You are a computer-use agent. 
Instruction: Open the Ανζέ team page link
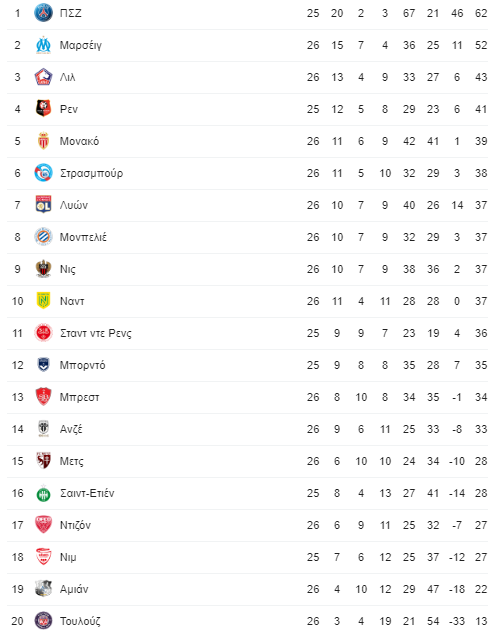coord(71,429)
